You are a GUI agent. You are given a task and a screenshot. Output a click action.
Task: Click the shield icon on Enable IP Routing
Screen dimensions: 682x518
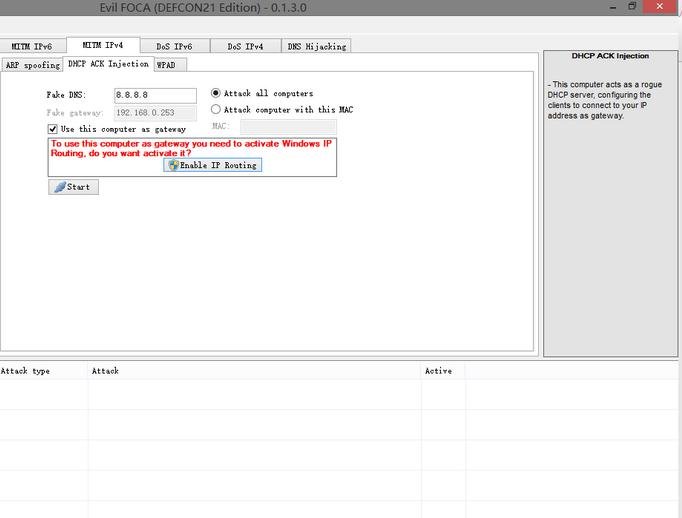(x=174, y=165)
